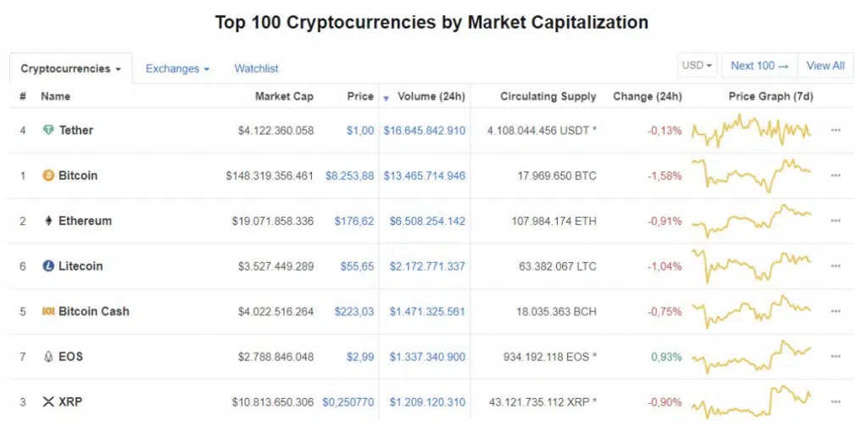
Task: Go to Next 100 cryptocurrencies
Action: pos(759,65)
